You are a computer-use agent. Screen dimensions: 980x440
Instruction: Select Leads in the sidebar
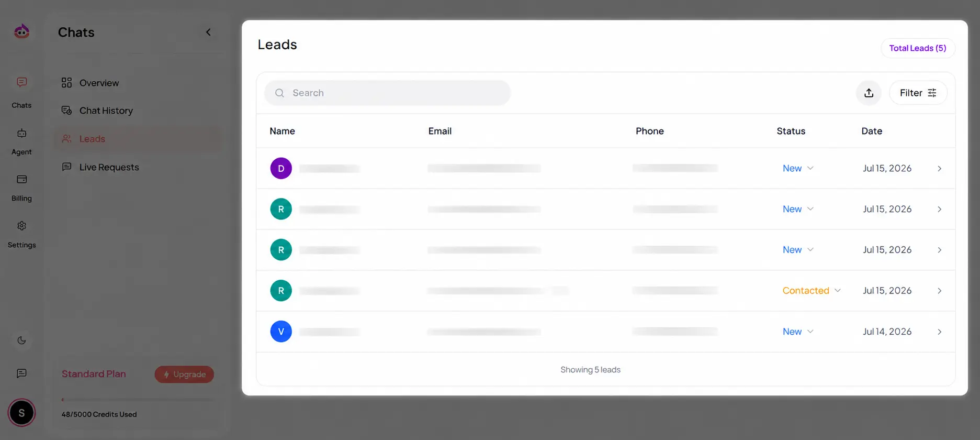click(x=137, y=139)
